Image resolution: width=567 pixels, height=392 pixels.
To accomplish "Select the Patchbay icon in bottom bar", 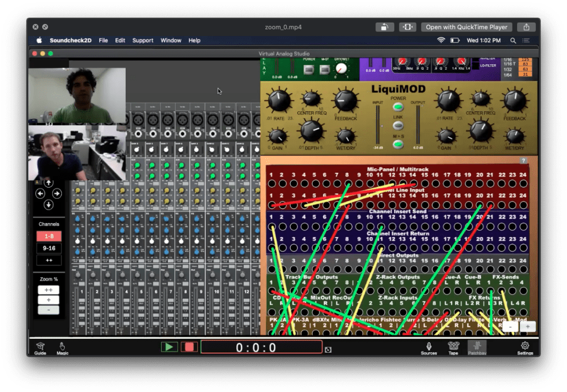I will 477,348.
